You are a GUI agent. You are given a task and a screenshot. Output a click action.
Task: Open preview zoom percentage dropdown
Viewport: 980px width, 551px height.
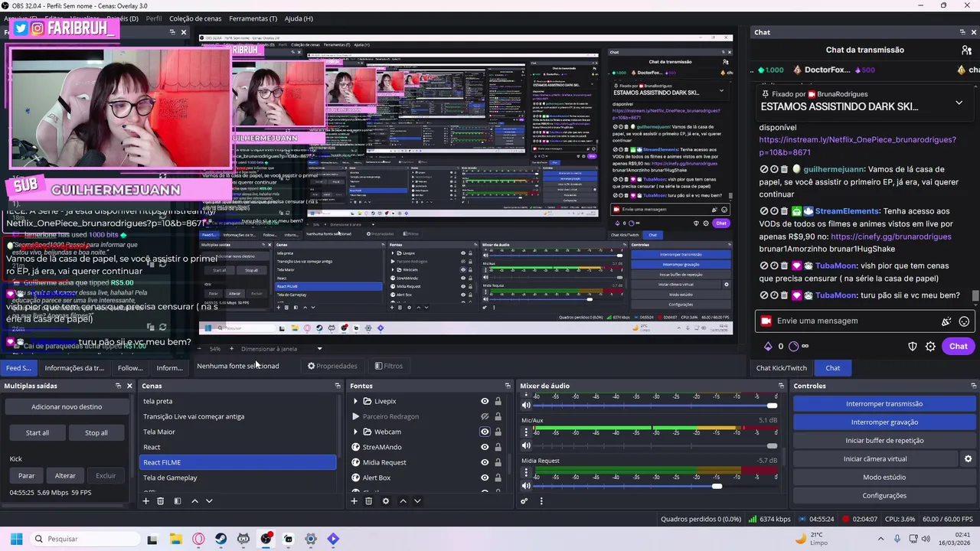coord(214,349)
